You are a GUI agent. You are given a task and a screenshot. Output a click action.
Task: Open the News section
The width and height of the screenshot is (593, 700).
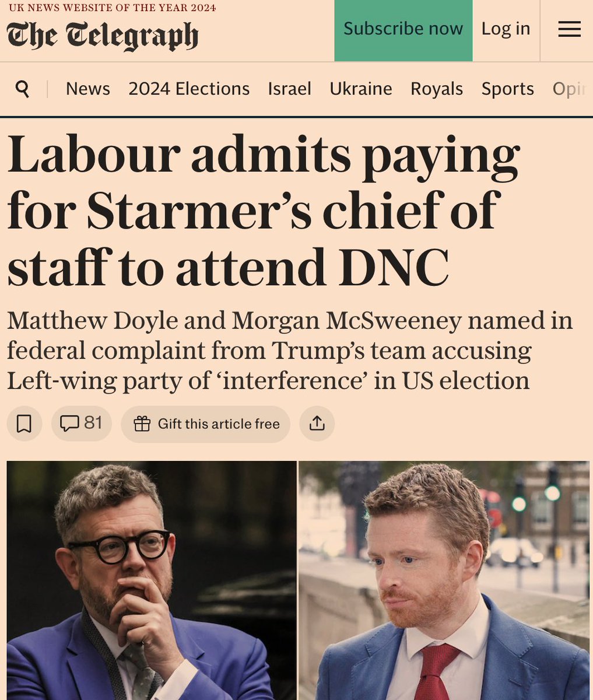tap(88, 89)
